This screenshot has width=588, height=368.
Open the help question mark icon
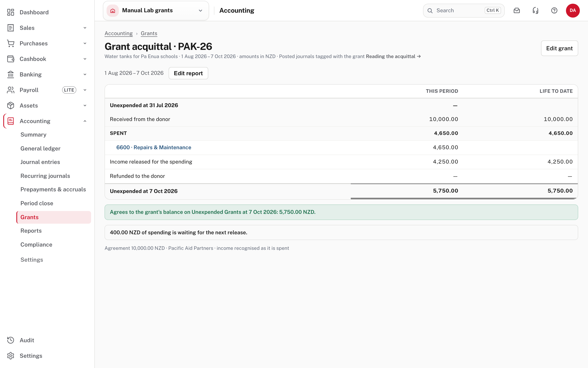(x=554, y=10)
